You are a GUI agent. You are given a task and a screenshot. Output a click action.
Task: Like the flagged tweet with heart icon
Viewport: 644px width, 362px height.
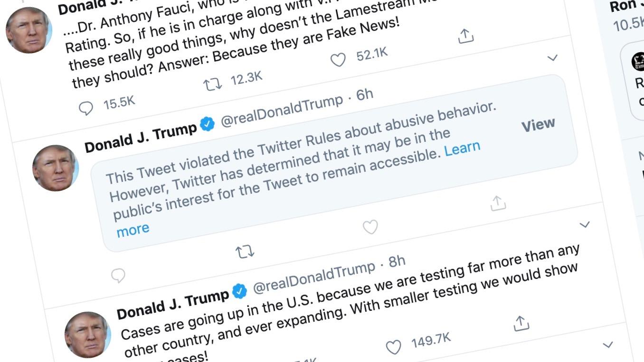tap(370, 227)
